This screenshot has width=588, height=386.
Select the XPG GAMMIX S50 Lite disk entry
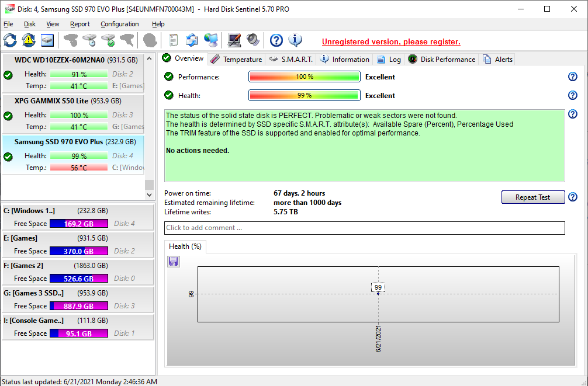click(73, 114)
